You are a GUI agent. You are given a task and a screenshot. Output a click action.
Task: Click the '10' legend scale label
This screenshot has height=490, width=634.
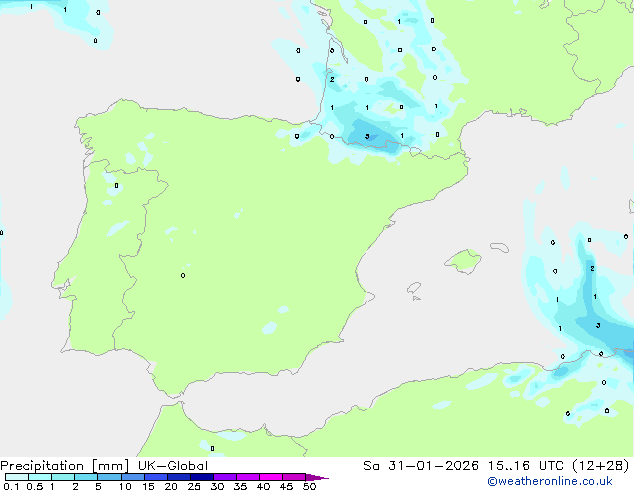pyautogui.click(x=125, y=486)
